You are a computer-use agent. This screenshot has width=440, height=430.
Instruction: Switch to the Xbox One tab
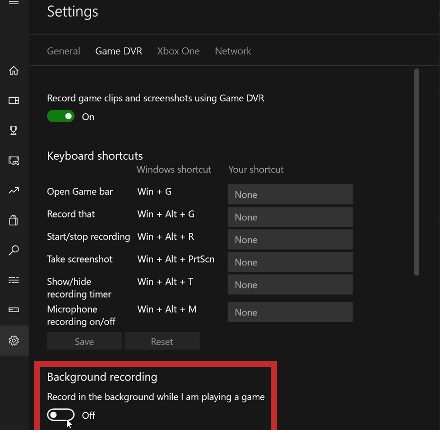pos(178,51)
